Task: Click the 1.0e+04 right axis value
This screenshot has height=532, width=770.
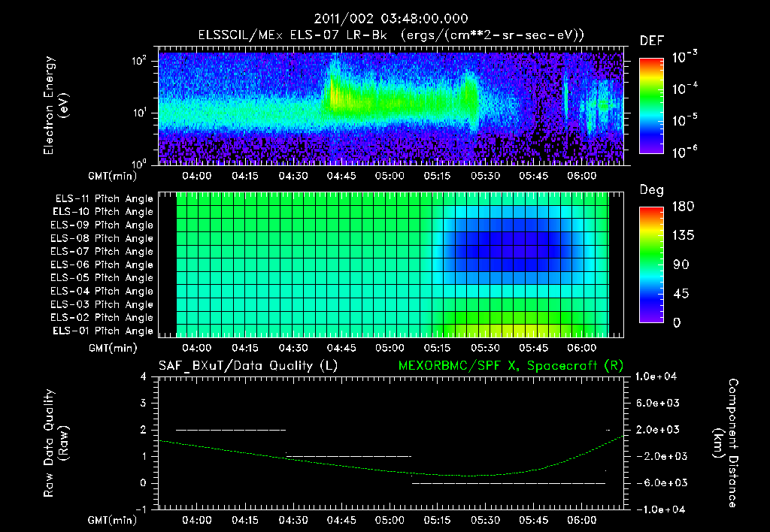Action: pyautogui.click(x=656, y=376)
